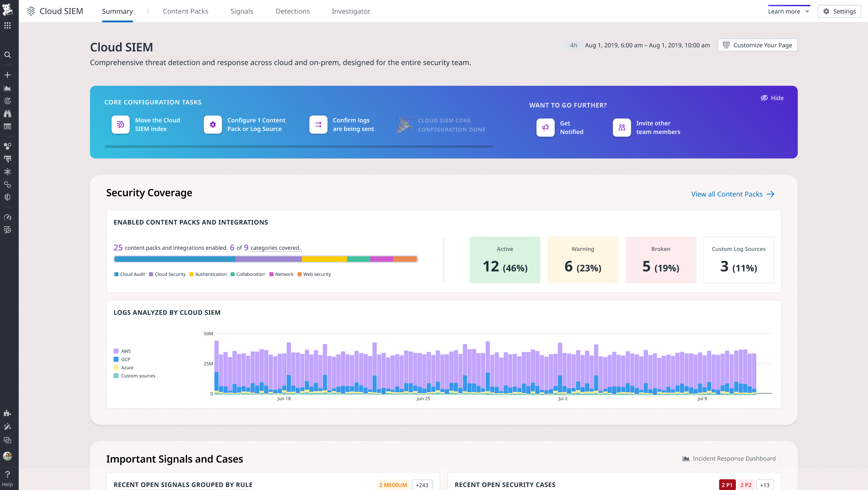Image resolution: width=868 pixels, height=490 pixels.
Task: Switch to the Detections tab
Action: pos(293,11)
